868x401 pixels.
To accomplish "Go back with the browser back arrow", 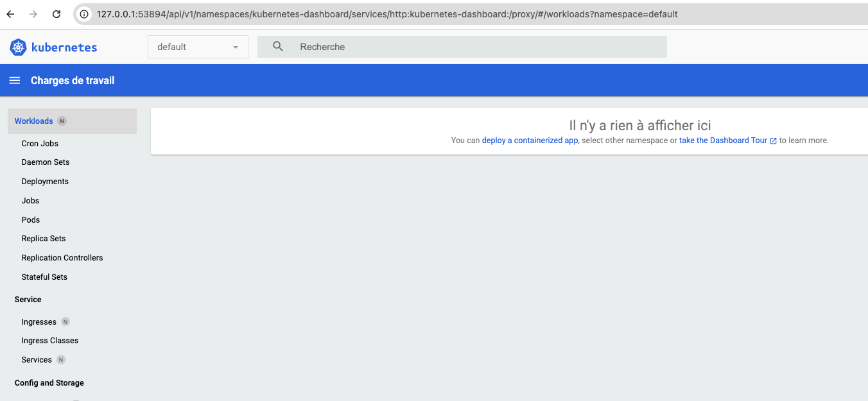I will (11, 14).
